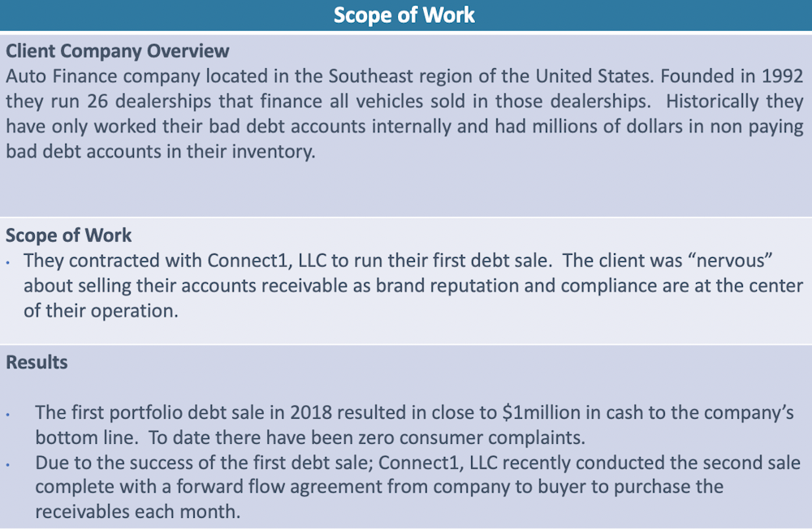Click the bullet before "They contracted with Connect1"

pos(8,263)
